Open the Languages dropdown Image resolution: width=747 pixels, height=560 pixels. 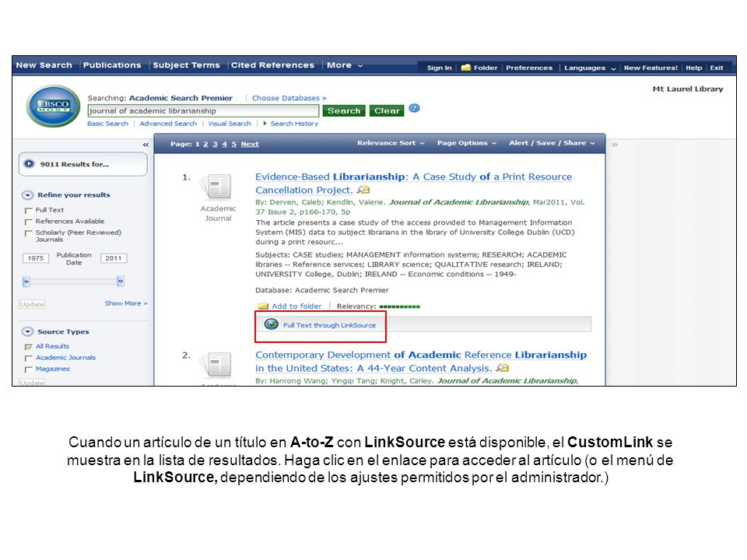pos(590,68)
